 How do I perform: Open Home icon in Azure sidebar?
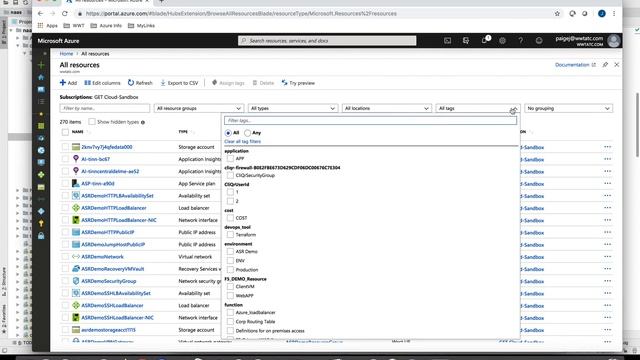coord(41,77)
